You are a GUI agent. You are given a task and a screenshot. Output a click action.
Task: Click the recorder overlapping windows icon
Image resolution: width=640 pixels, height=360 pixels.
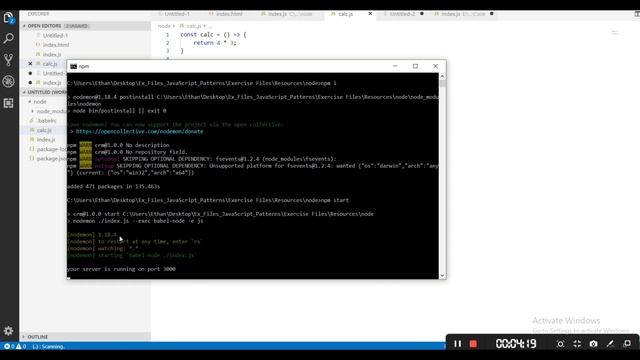[x=627, y=344]
